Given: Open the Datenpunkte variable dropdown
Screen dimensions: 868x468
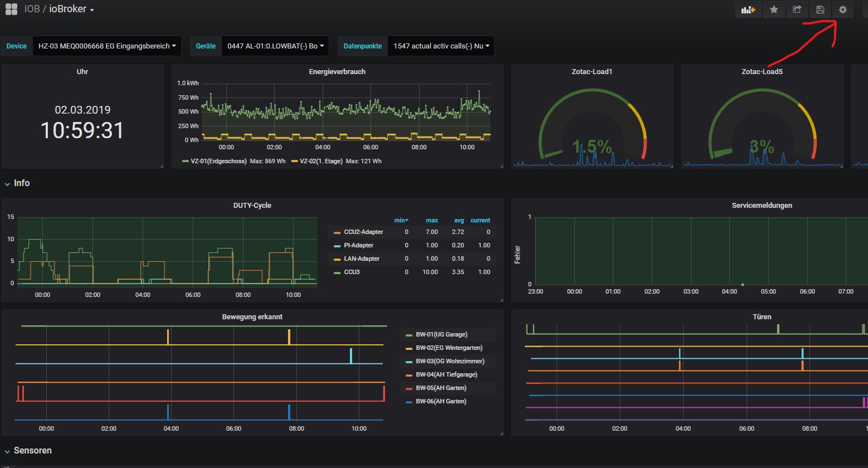Looking at the screenshot, I should (x=441, y=46).
